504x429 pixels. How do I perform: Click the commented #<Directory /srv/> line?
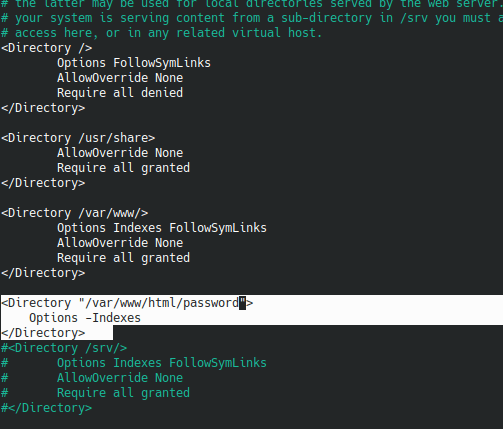click(64, 348)
